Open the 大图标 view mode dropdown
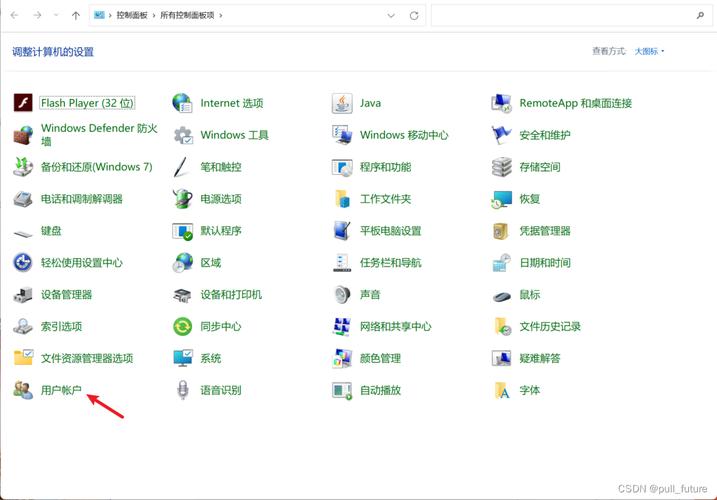This screenshot has height=500, width=717. point(649,51)
